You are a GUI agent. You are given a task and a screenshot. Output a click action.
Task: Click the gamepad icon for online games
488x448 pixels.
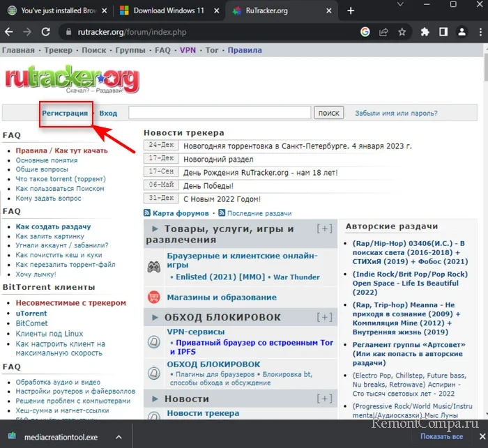[154, 267]
